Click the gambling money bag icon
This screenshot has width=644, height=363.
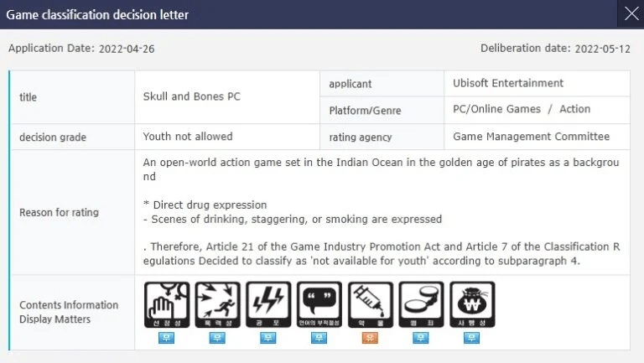(x=472, y=304)
